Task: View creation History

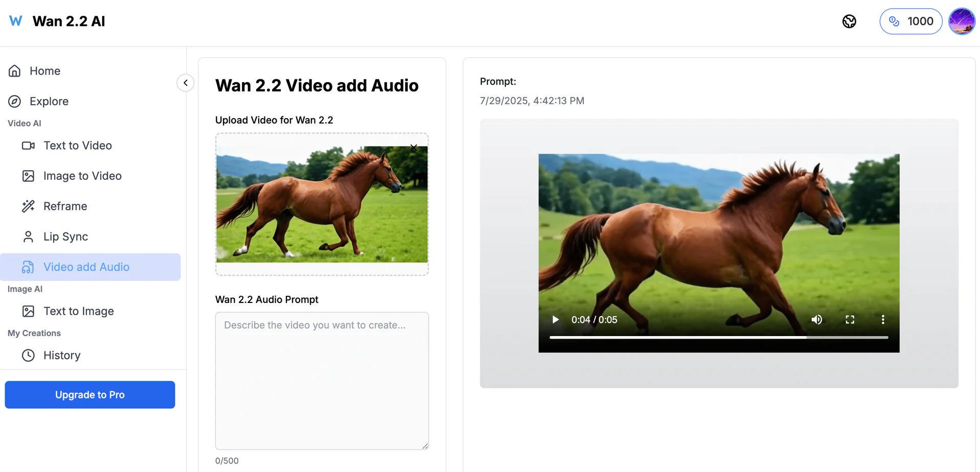Action: (62, 355)
